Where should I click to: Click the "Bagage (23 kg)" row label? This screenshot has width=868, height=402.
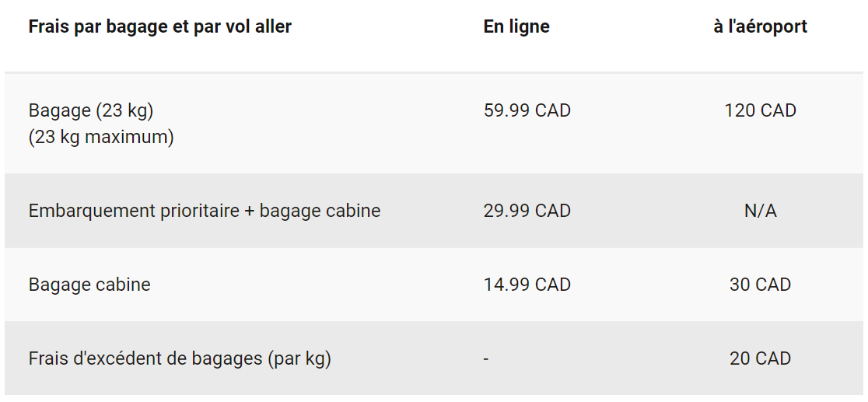coord(91,110)
